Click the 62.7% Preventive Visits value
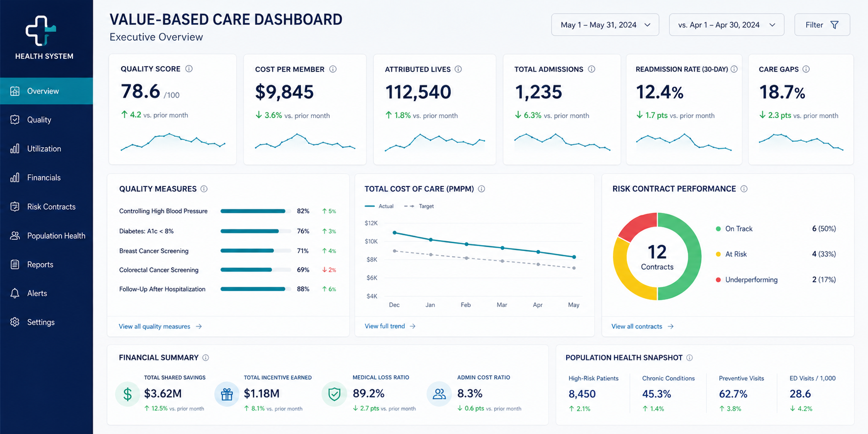The height and width of the screenshot is (434, 868). 733,394
